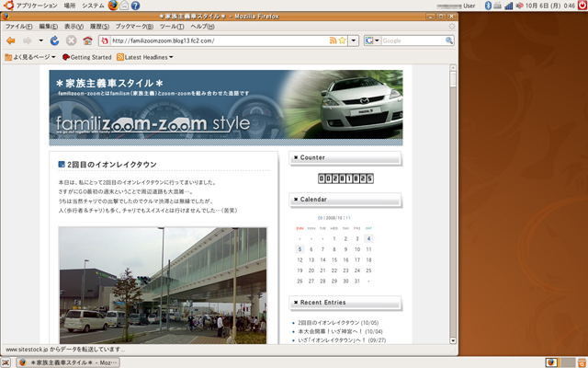Click the volume tray icon
Screen dimensions: 588x368
tap(519, 6)
